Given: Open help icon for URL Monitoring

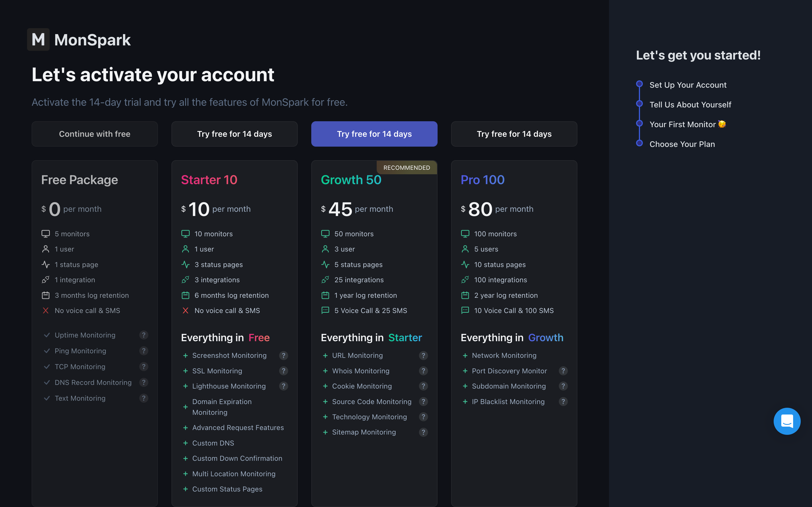Looking at the screenshot, I should pos(423,356).
